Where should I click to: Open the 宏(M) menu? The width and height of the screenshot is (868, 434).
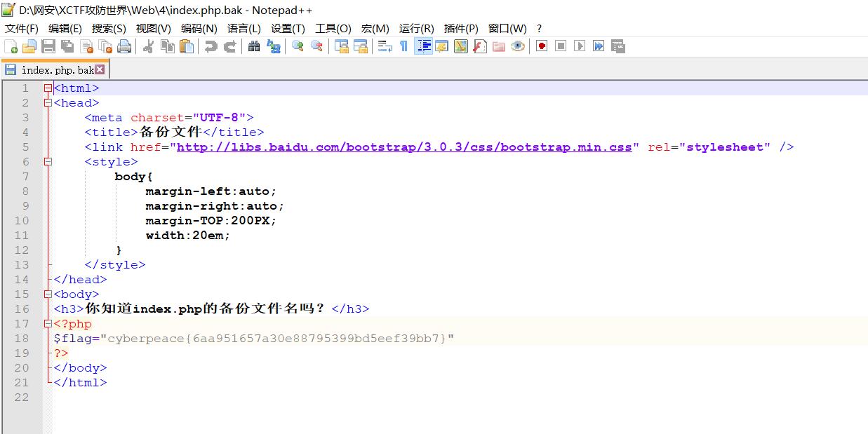point(375,28)
